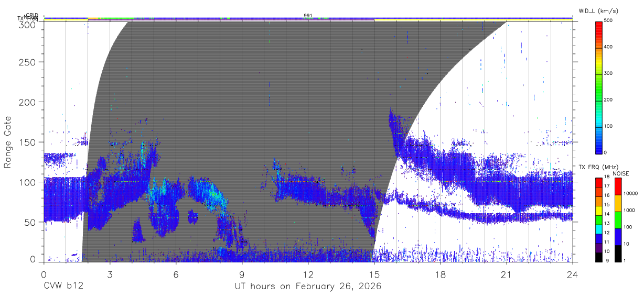This screenshot has width=644, height=297.
Task: Click the 'UT hours on February 26, 2026' label
Action: tap(308, 287)
